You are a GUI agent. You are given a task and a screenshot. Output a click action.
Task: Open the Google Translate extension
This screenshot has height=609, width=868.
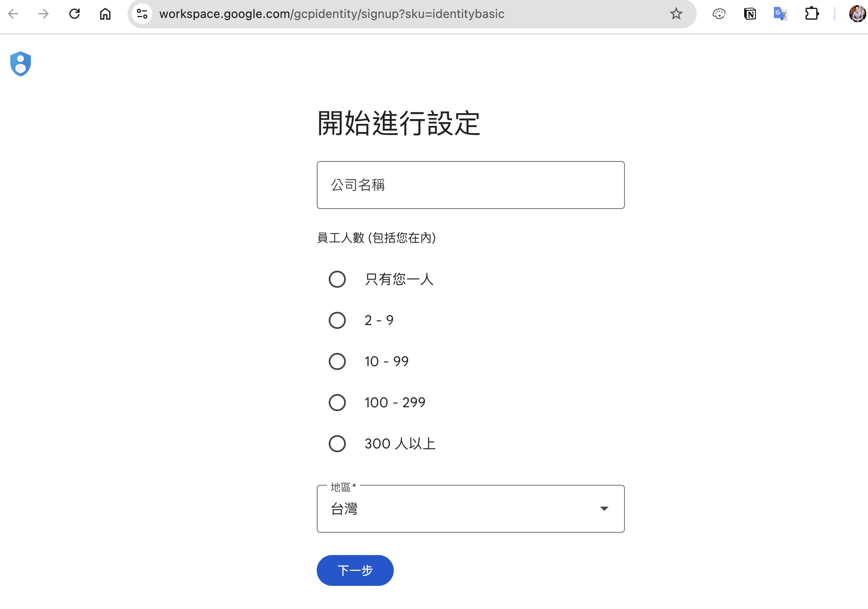(x=780, y=14)
